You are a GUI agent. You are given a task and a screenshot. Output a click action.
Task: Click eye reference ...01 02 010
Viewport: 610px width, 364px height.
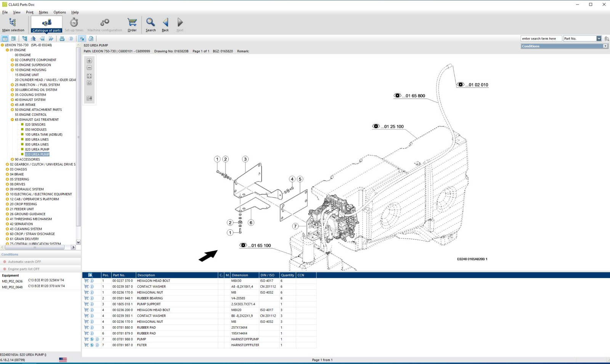(473, 85)
